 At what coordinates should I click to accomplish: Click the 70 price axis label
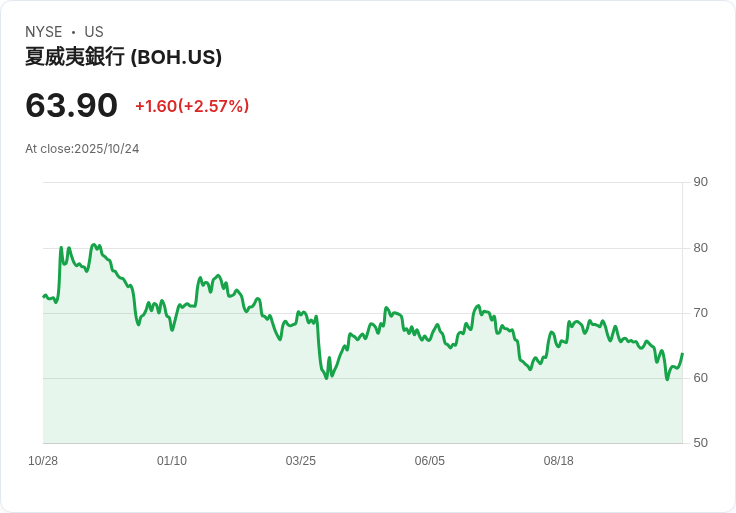[x=700, y=313]
